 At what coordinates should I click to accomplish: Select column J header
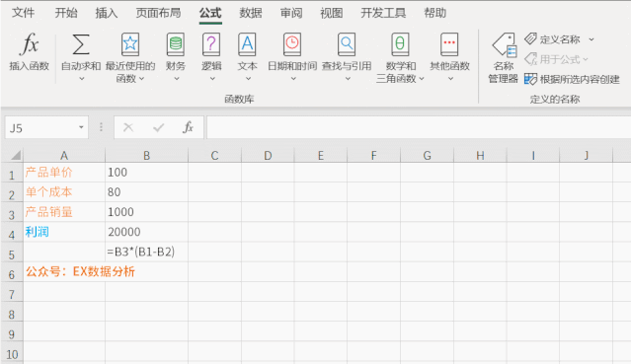tap(586, 155)
